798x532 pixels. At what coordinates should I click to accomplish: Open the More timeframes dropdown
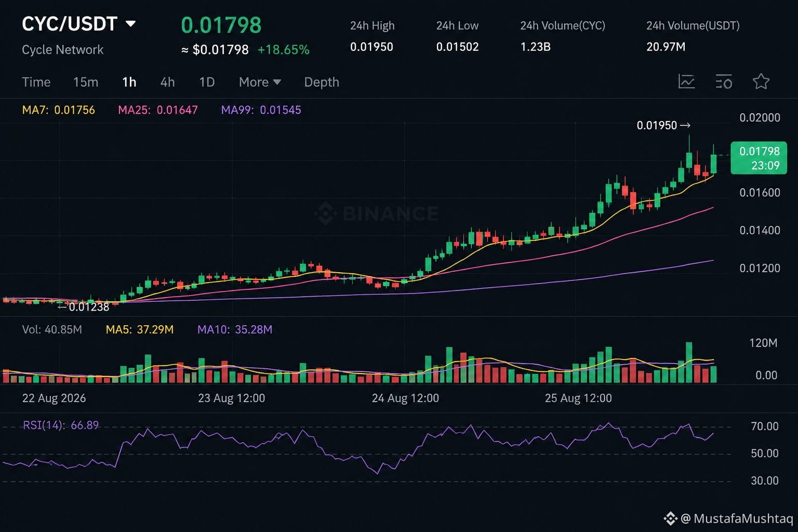click(x=260, y=82)
